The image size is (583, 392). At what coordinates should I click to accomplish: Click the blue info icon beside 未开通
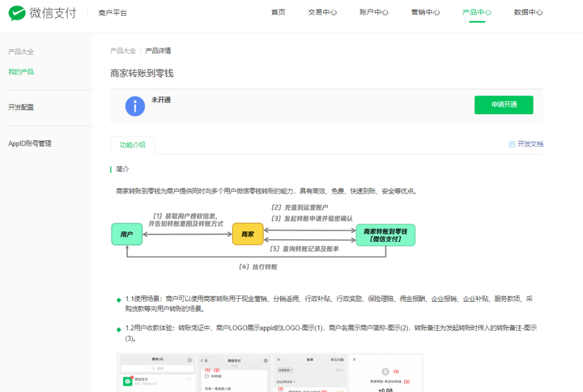[135, 106]
